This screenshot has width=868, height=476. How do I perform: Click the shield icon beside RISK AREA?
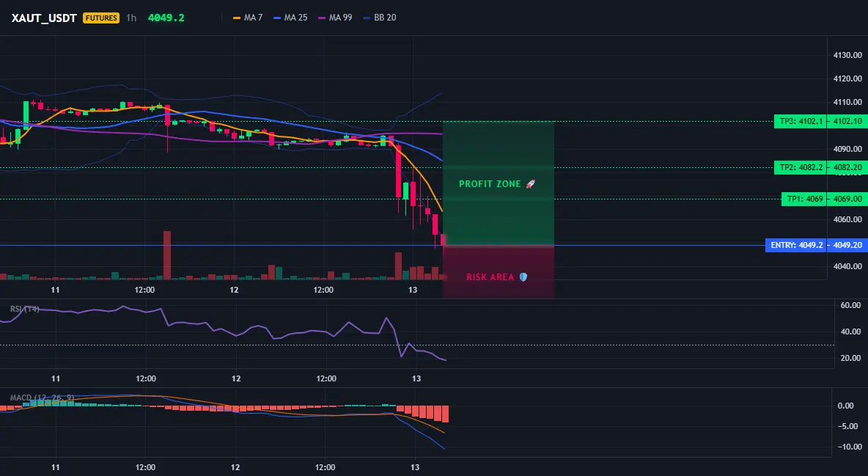coord(523,277)
